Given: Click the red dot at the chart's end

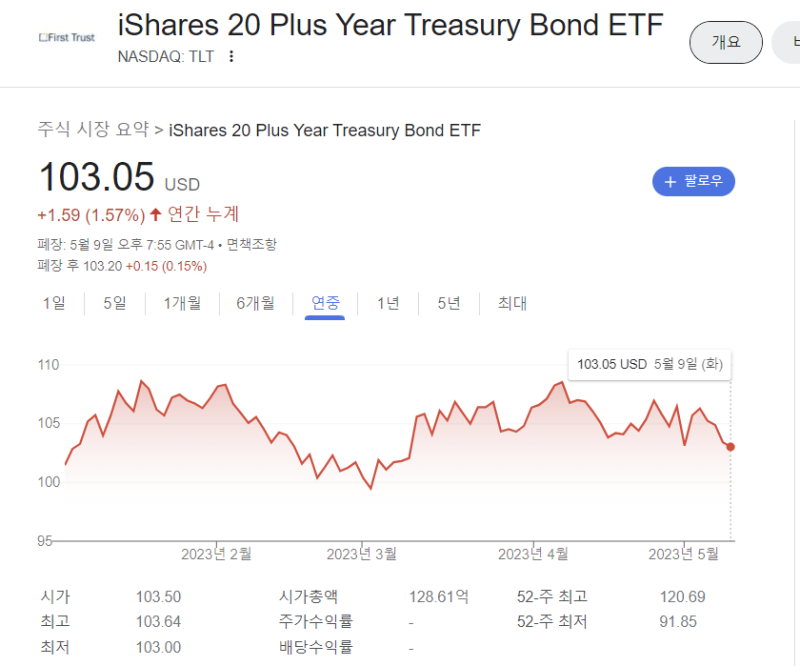Looking at the screenshot, I should pyautogui.click(x=732, y=447).
